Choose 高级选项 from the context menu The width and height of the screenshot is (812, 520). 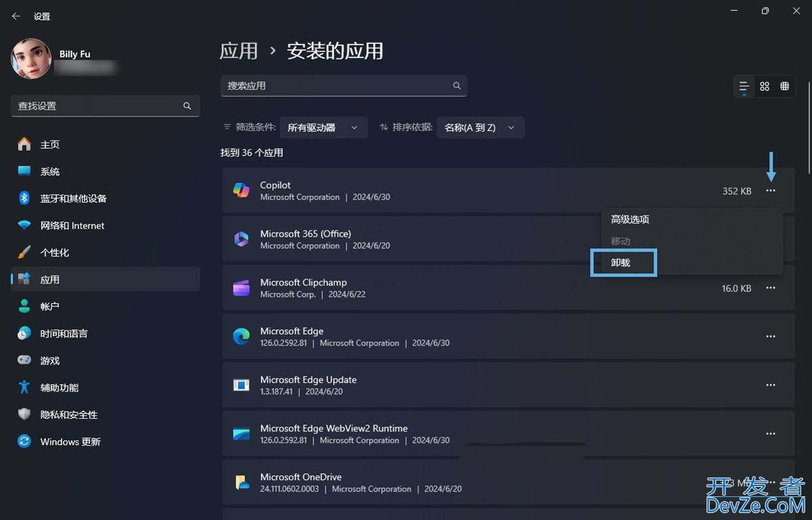692,220
